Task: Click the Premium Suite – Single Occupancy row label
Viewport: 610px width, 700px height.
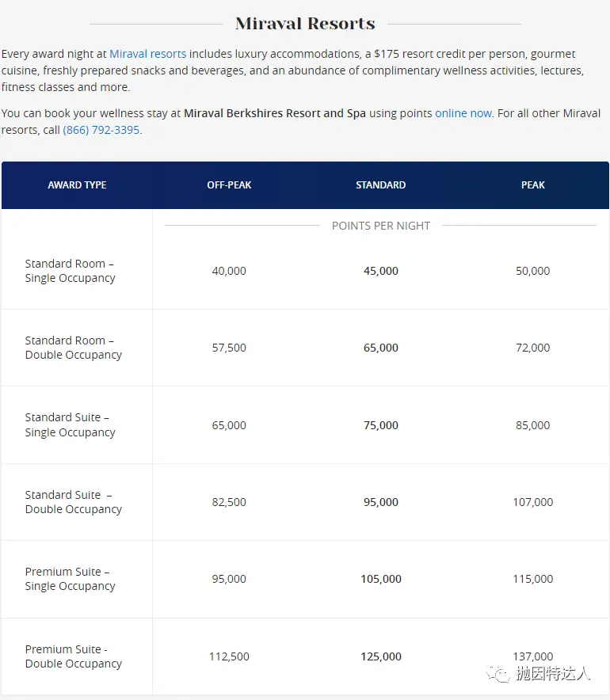Action: pos(70,579)
